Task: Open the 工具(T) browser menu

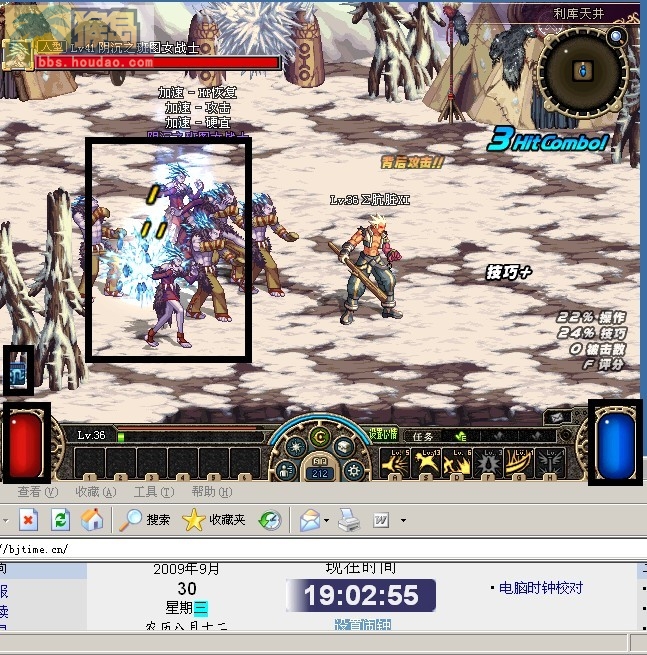Action: point(154,492)
